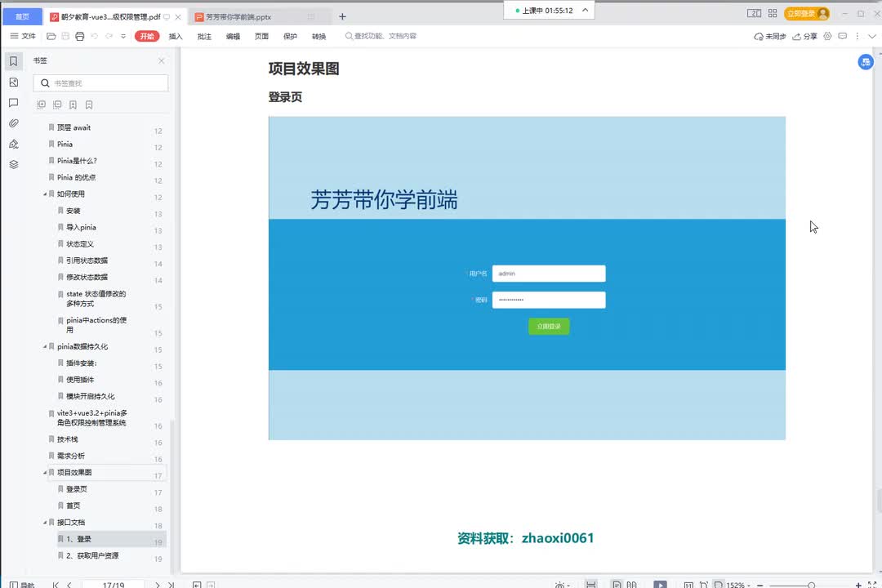Image resolution: width=882 pixels, height=588 pixels.
Task: Open the comments panel icon in sidebar
Action: click(14, 102)
